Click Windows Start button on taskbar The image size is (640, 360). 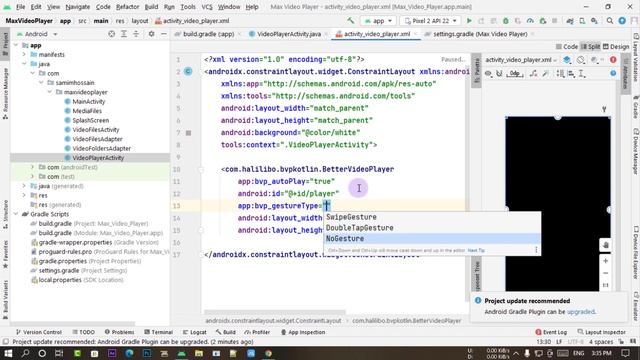pos(8,353)
